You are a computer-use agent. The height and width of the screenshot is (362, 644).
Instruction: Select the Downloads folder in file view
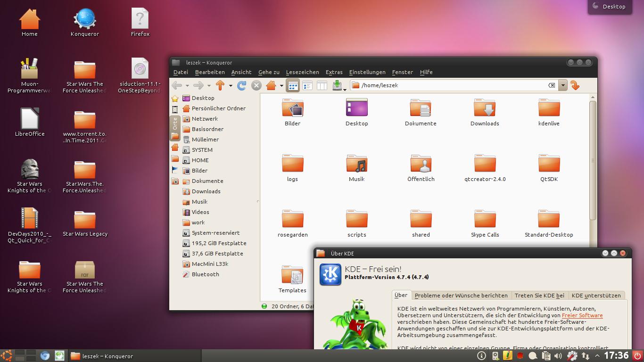click(485, 113)
